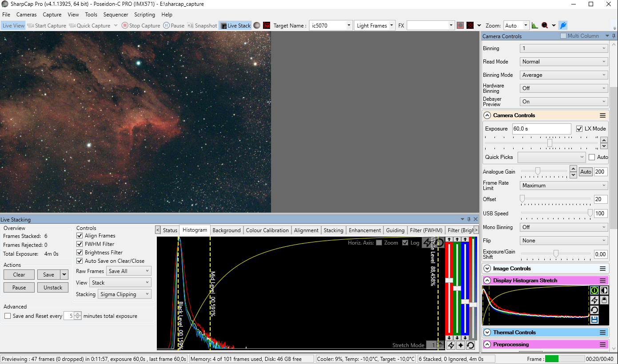Toggle the histogram Log axis checkbox
618x364 pixels.
tap(405, 243)
